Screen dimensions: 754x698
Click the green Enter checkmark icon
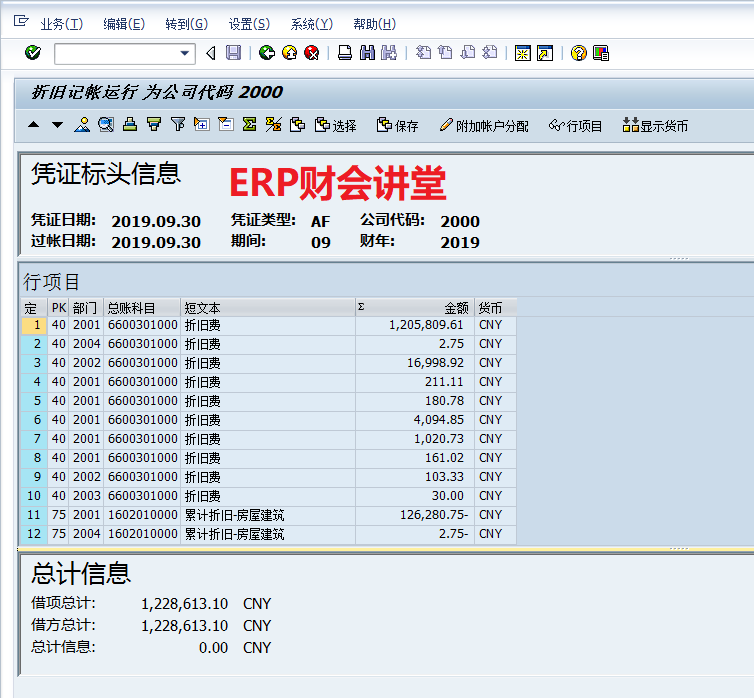tap(33, 53)
